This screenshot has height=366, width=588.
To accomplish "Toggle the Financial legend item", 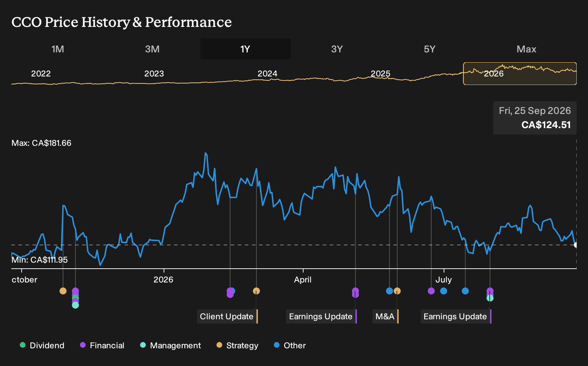I will [102, 345].
